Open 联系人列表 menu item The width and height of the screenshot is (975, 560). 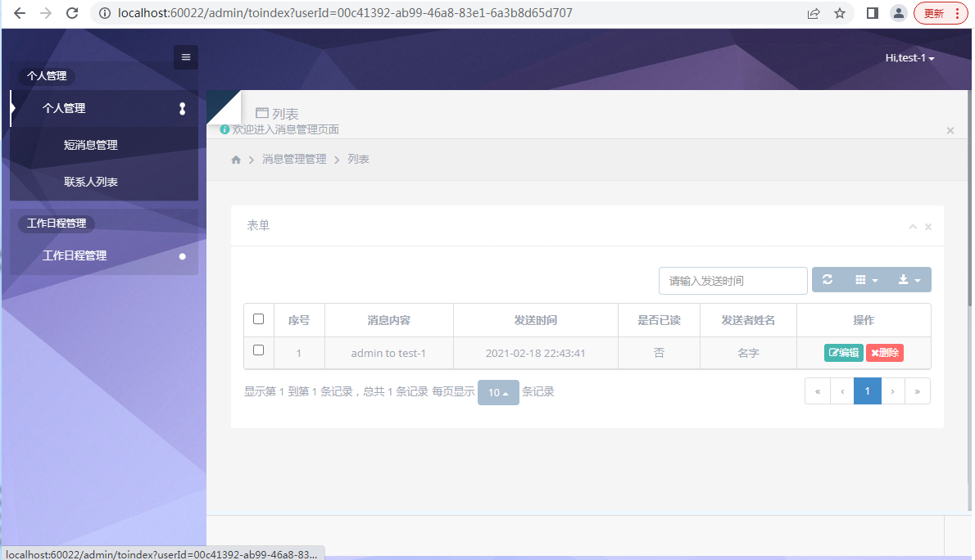pyautogui.click(x=91, y=182)
